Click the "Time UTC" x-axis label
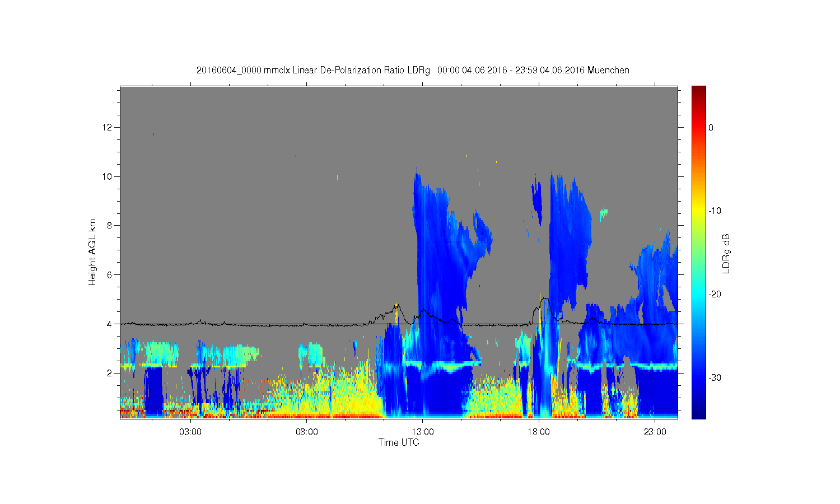This screenshot has height=504, width=840. click(399, 442)
